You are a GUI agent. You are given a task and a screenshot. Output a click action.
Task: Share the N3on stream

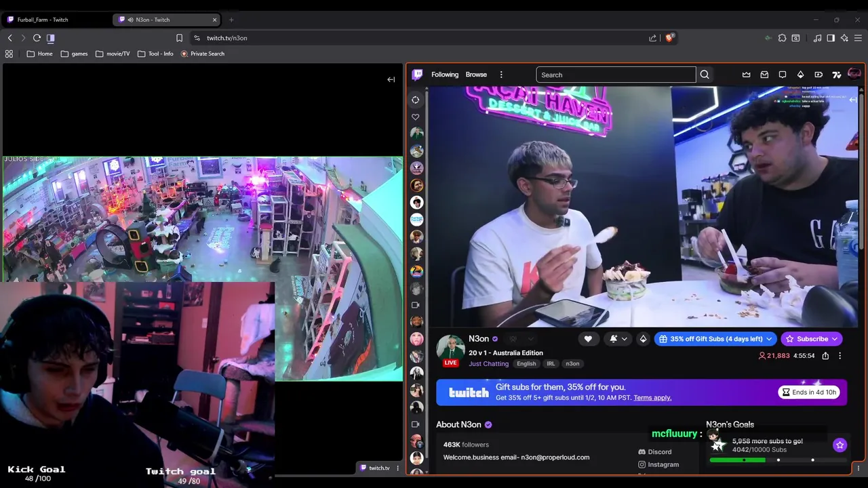(x=825, y=356)
